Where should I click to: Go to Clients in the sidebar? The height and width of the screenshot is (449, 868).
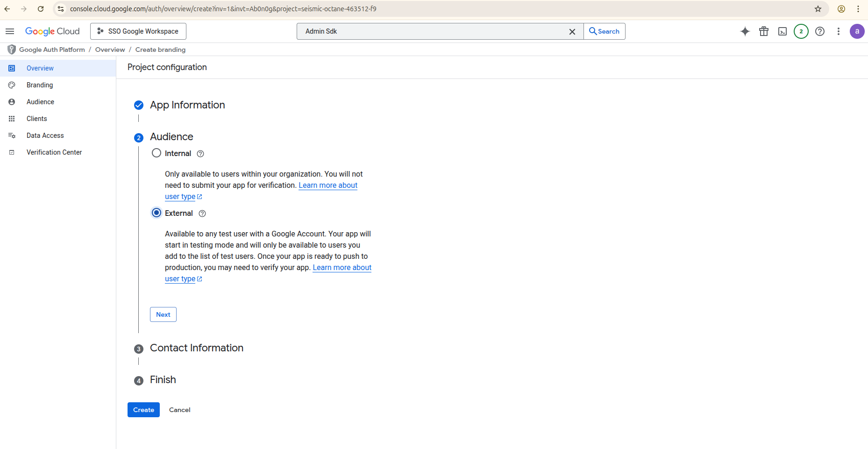[37, 119]
